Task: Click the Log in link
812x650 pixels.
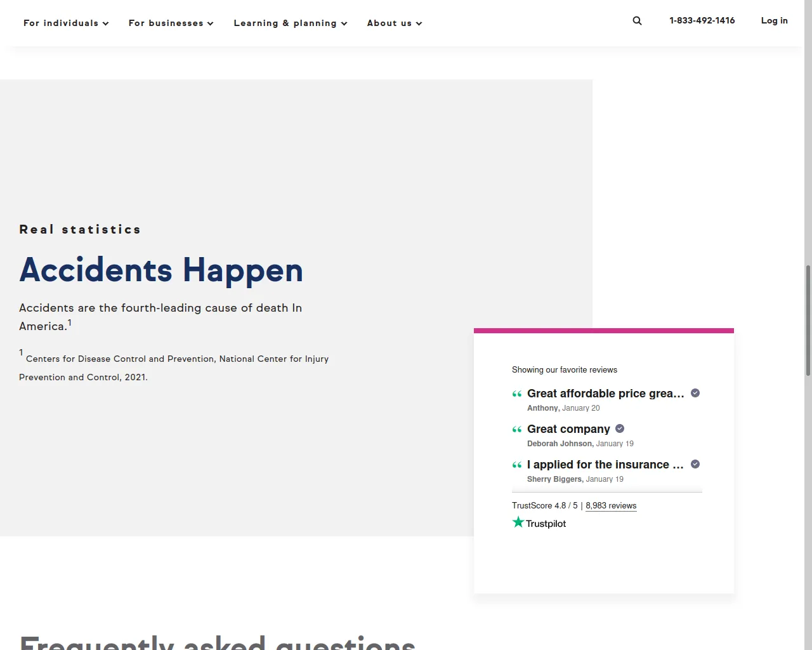Action: click(774, 20)
